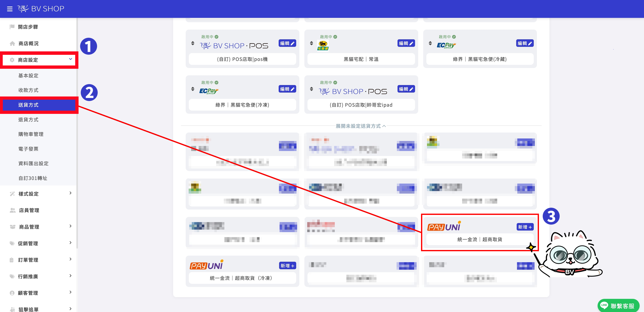Screen dimensions: 644x312
Task: Collapse 展開未設定送貨方式 section
Action: [x=361, y=126]
